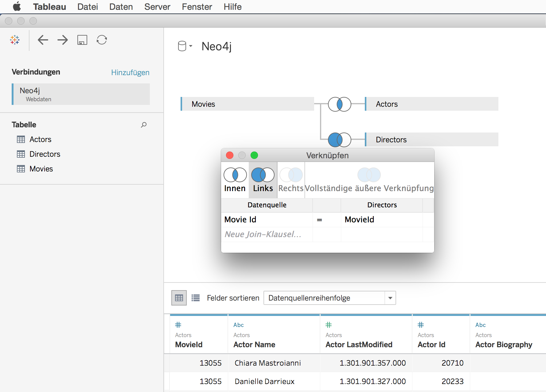
Task: Click number type icon above Actor LastModified
Action: (329, 325)
